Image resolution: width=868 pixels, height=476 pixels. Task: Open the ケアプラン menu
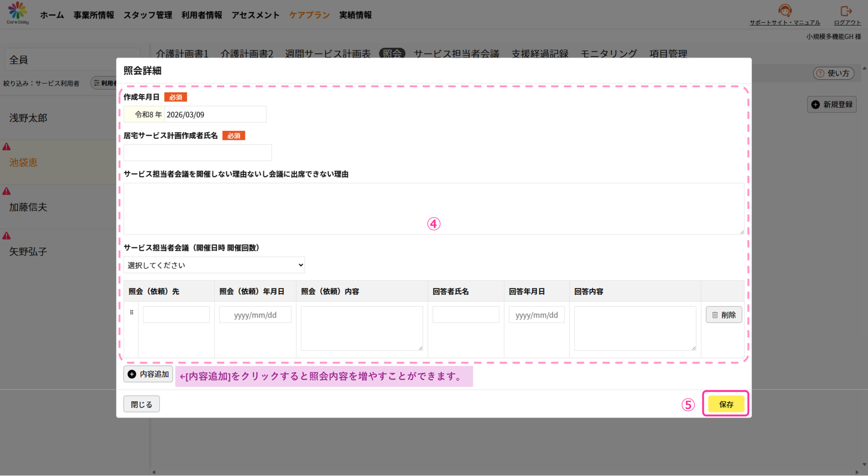pos(309,15)
